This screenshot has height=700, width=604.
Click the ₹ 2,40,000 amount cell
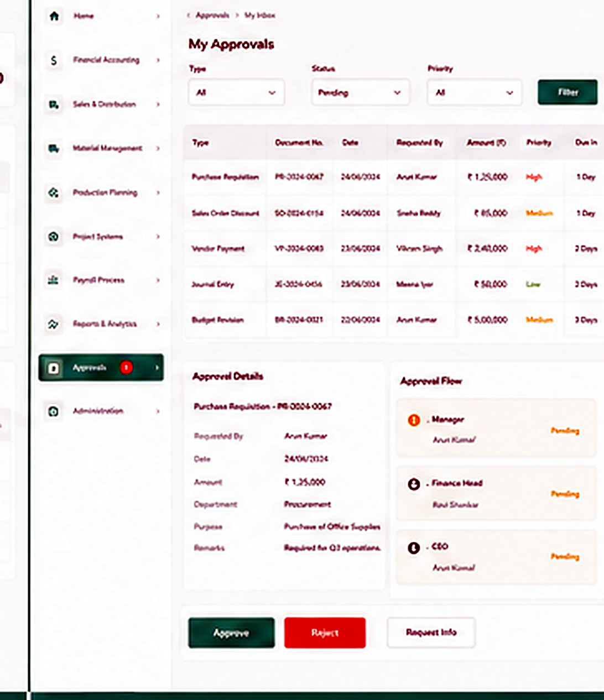[487, 249]
